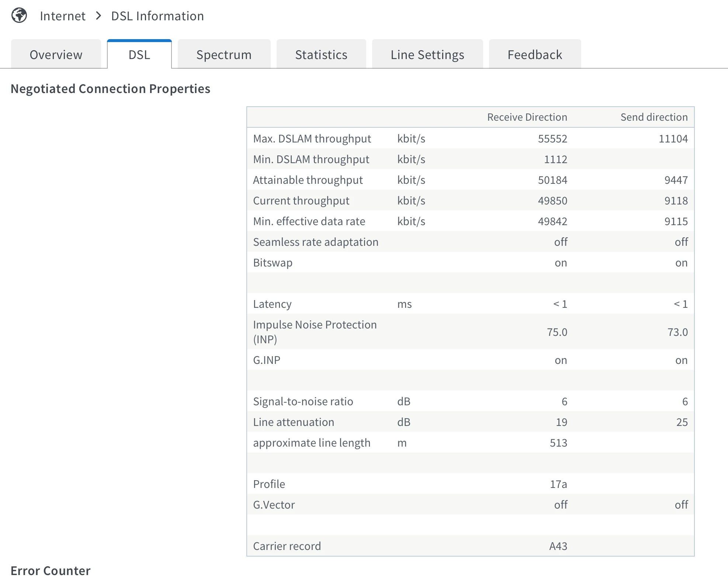Switch to the Spectrum tab
The height and width of the screenshot is (578, 728).
(x=224, y=55)
